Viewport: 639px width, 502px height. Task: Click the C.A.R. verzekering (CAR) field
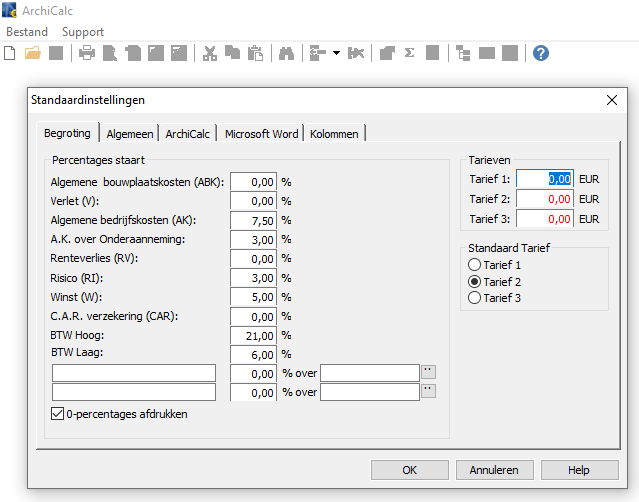pos(253,317)
